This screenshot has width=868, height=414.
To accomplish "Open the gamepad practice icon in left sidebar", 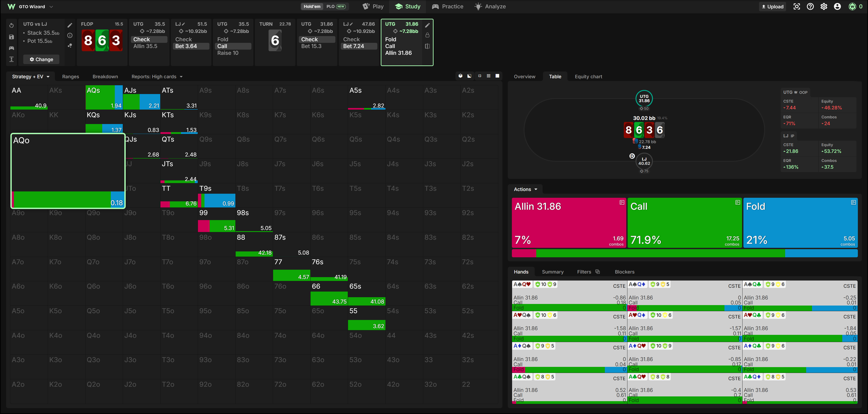I will pyautogui.click(x=12, y=48).
